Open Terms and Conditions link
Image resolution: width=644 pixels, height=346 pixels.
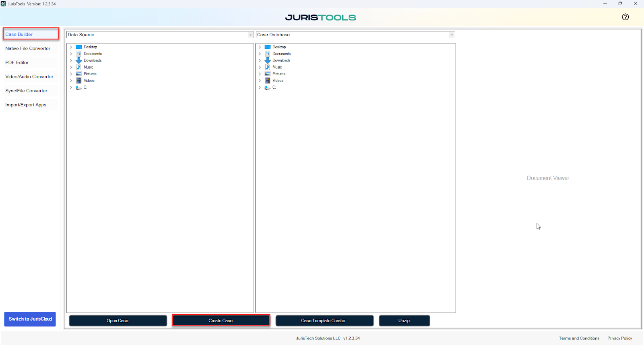click(579, 338)
